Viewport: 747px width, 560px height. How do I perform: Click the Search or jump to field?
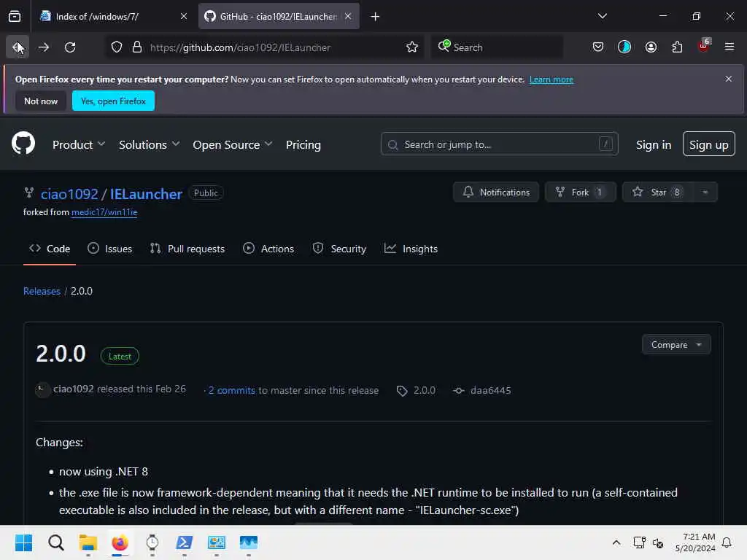pyautogui.click(x=499, y=144)
